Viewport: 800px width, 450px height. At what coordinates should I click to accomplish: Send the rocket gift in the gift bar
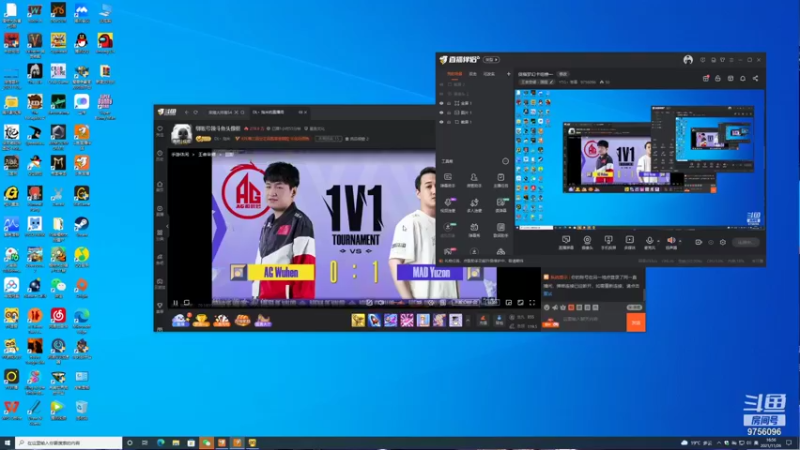tap(374, 320)
